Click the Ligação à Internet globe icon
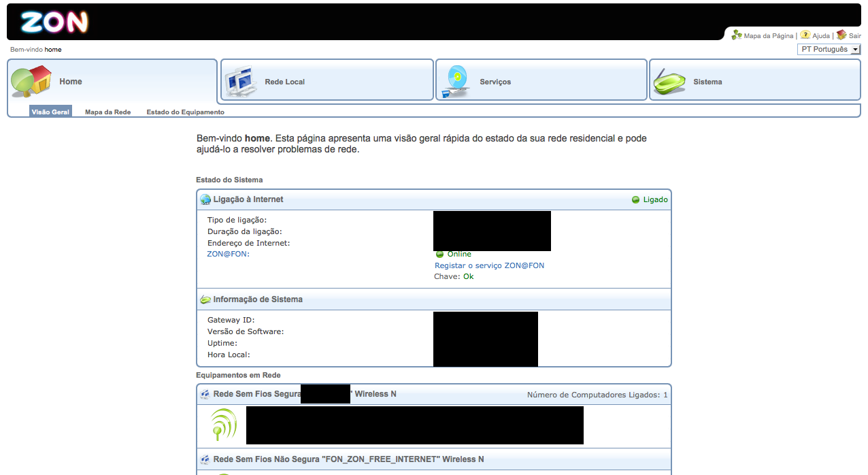 (x=205, y=200)
